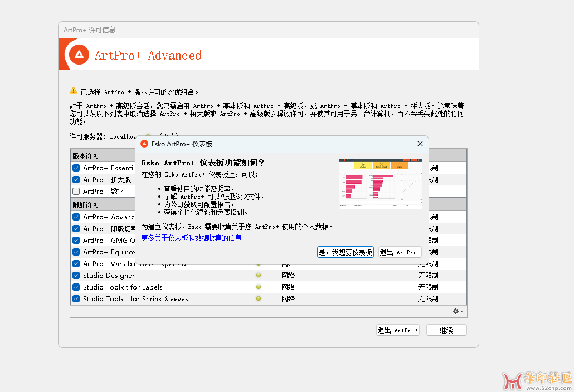Select the 版本许可 section header
Screen dimensions: 574x392
coord(85,156)
